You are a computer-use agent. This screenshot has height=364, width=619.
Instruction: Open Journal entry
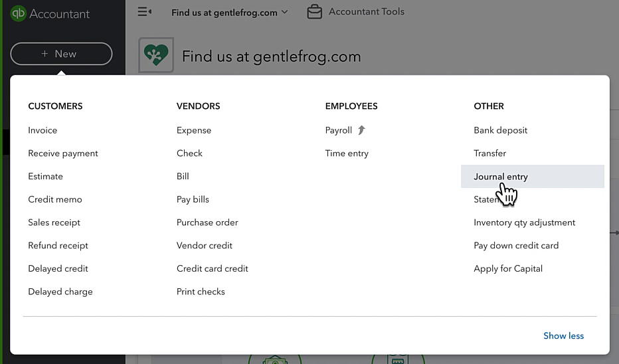[x=533, y=177]
